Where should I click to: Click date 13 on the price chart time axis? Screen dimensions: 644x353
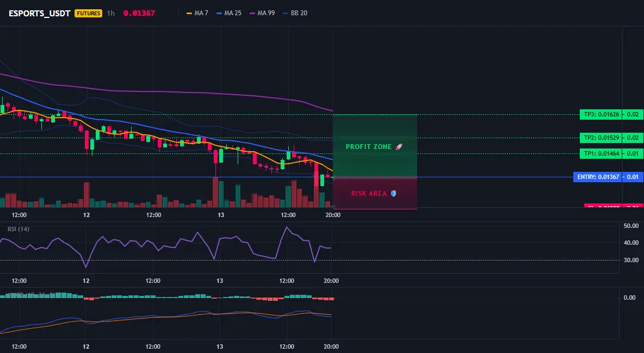221,215
